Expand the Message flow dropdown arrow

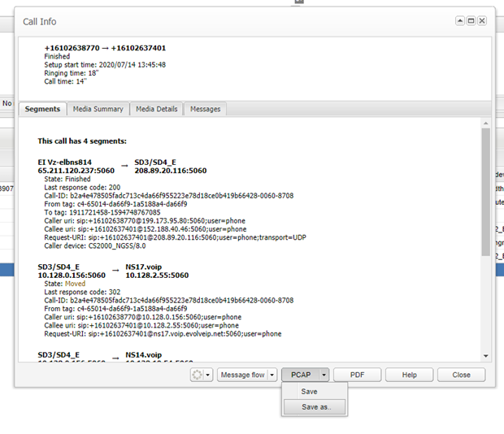coord(272,375)
